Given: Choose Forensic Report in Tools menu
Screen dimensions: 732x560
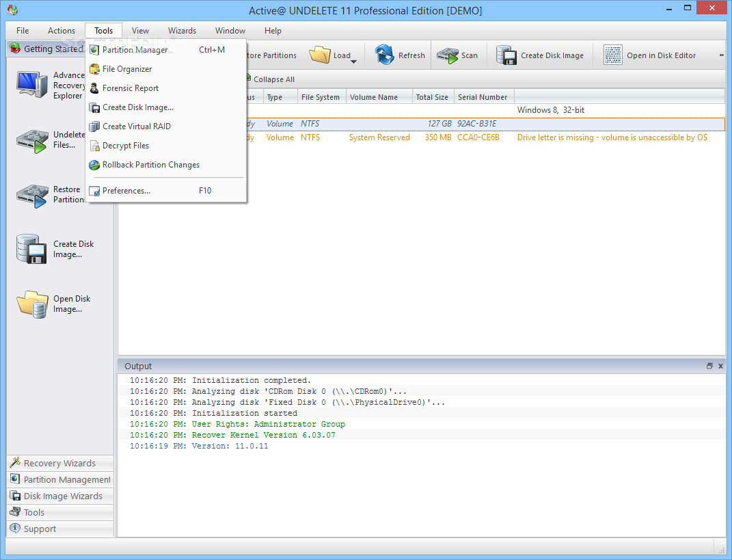Looking at the screenshot, I should point(165,88).
